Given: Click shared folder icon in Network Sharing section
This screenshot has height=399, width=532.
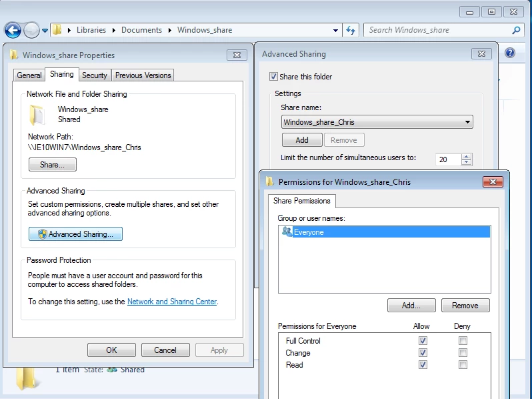Looking at the screenshot, I should click(37, 115).
